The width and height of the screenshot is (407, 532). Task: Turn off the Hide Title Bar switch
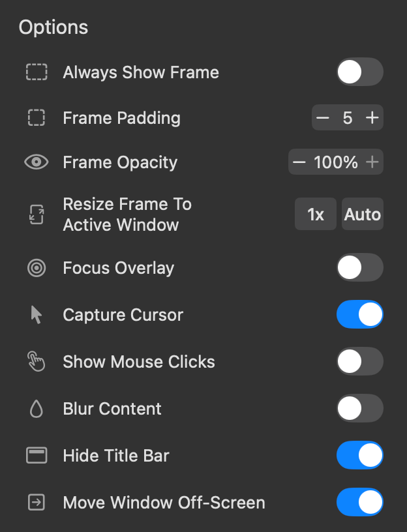359,455
